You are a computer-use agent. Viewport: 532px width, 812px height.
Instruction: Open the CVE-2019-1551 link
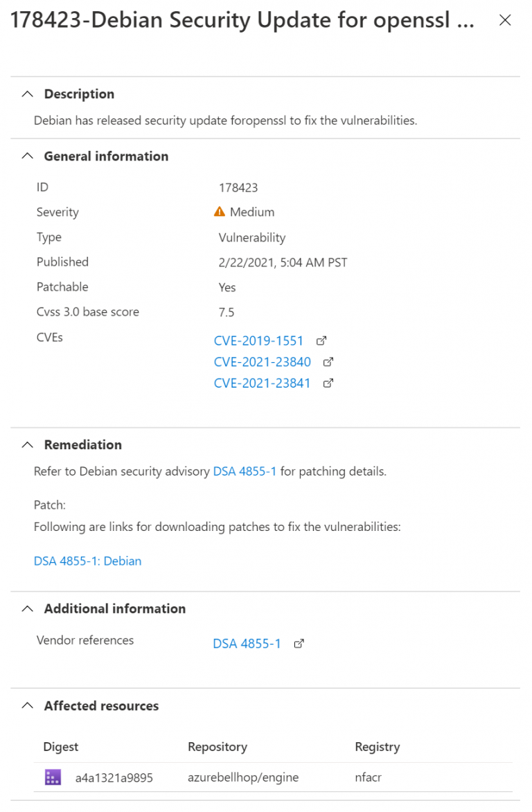point(258,341)
